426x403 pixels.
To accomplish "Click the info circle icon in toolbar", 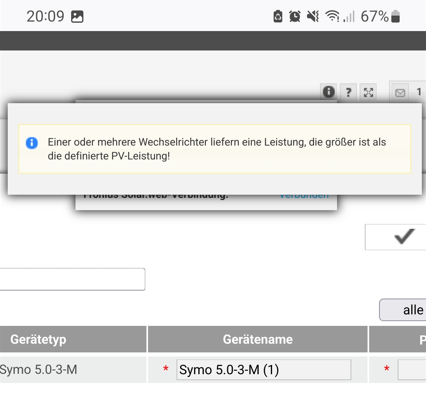I will click(328, 92).
